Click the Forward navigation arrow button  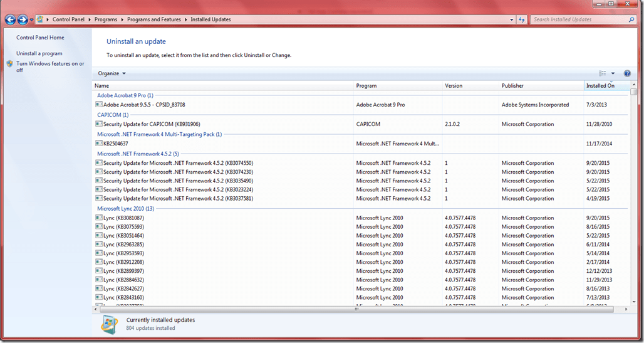[x=23, y=19]
